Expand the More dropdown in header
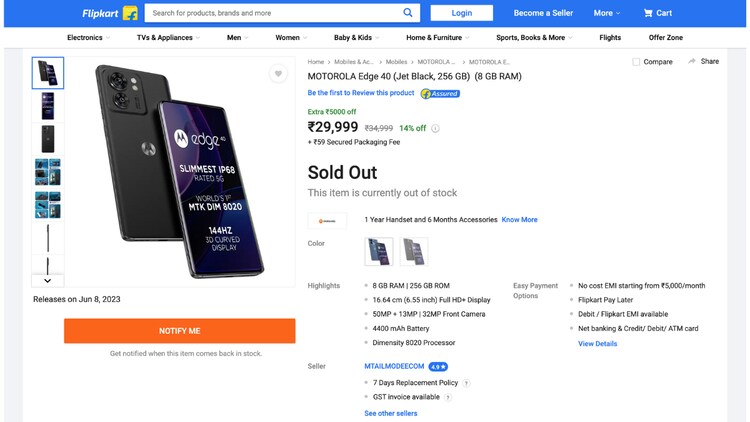Image resolution: width=750 pixels, height=422 pixels. coord(606,13)
